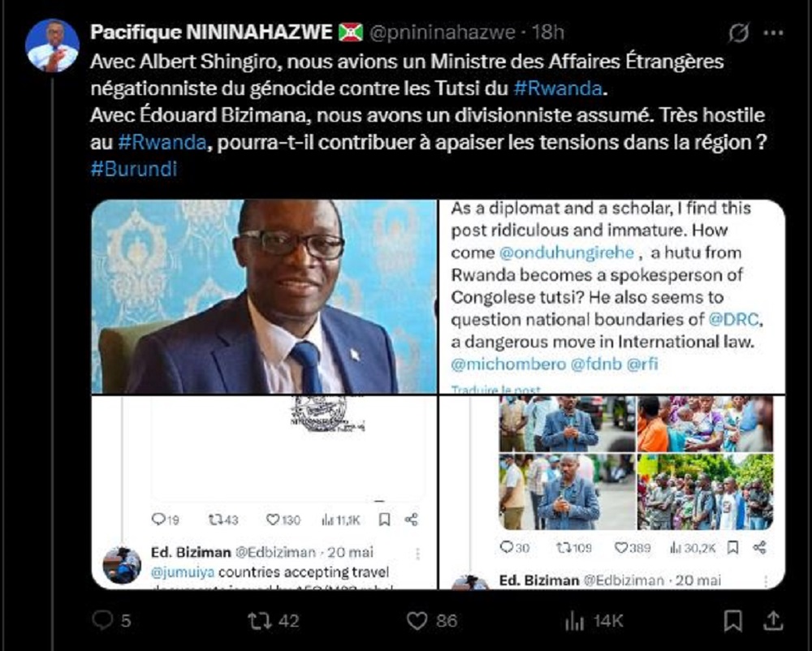Open the first #Rwanda hashtag after Tutsi du
Image resolution: width=812 pixels, height=651 pixels.
558,88
